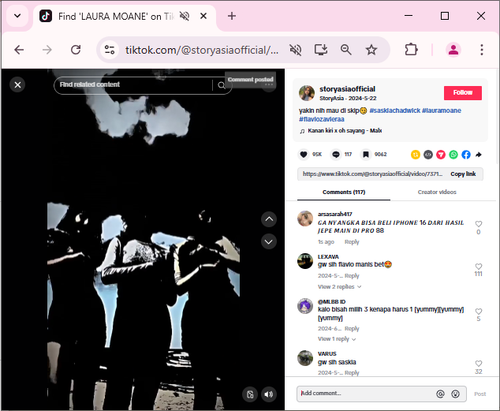Insert a mention with the @ icon
The height and width of the screenshot is (411, 500).
coord(440,394)
